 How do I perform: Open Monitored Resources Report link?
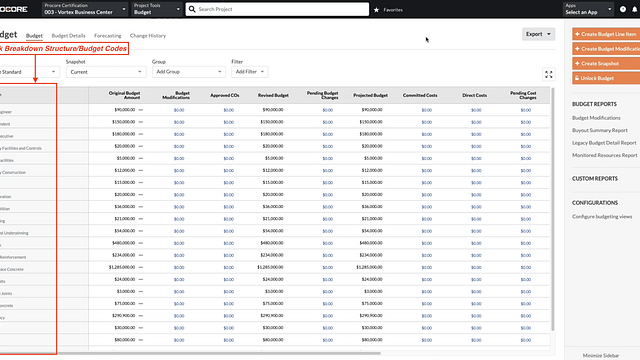pyautogui.click(x=604, y=156)
